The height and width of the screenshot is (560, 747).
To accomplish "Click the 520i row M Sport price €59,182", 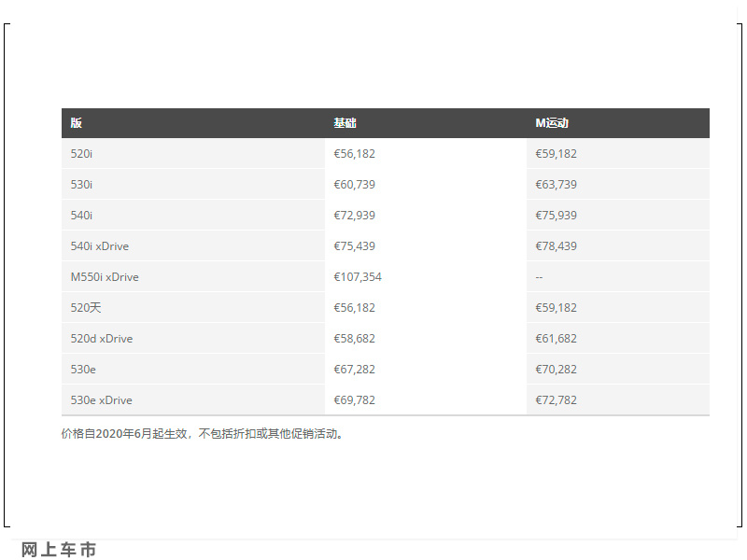I will tap(556, 154).
